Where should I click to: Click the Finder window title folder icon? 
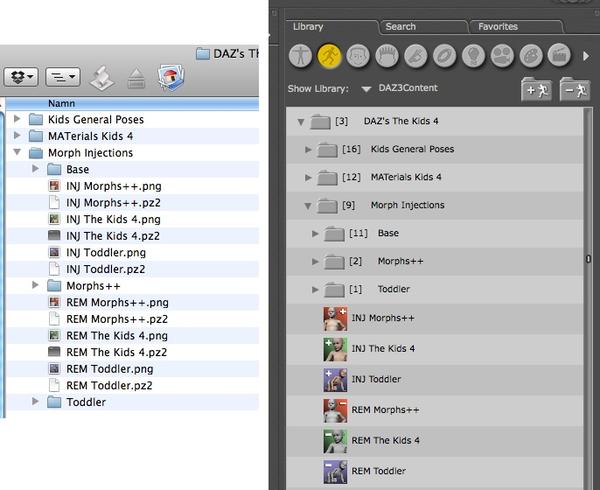pos(202,54)
